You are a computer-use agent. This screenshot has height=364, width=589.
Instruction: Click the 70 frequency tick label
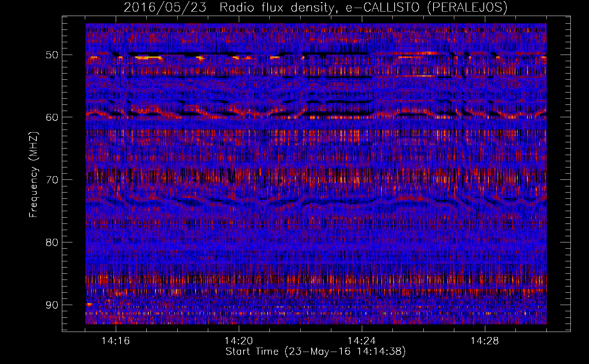coord(52,180)
